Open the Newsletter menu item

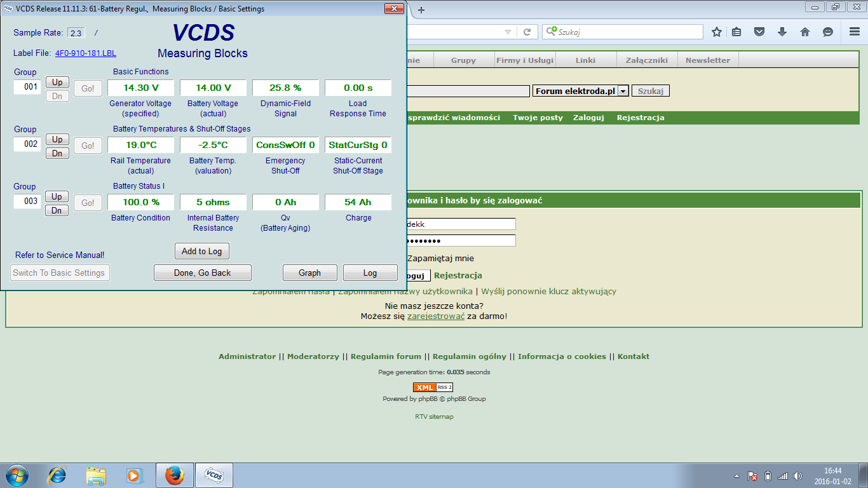pyautogui.click(x=708, y=60)
